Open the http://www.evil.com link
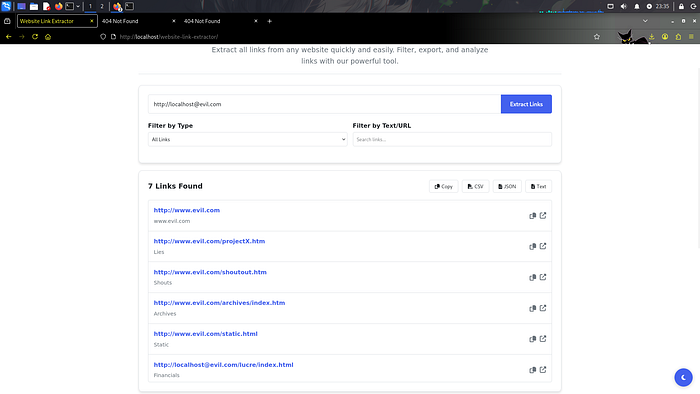Viewport: 700px width, 394px height. 187,210
